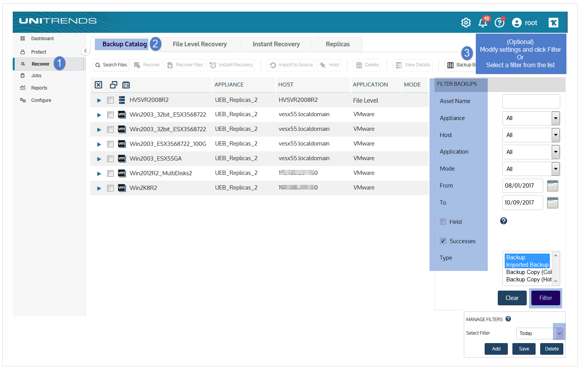This screenshot has height=374, width=588.
Task: Sort by HOST column header
Action: click(x=286, y=85)
